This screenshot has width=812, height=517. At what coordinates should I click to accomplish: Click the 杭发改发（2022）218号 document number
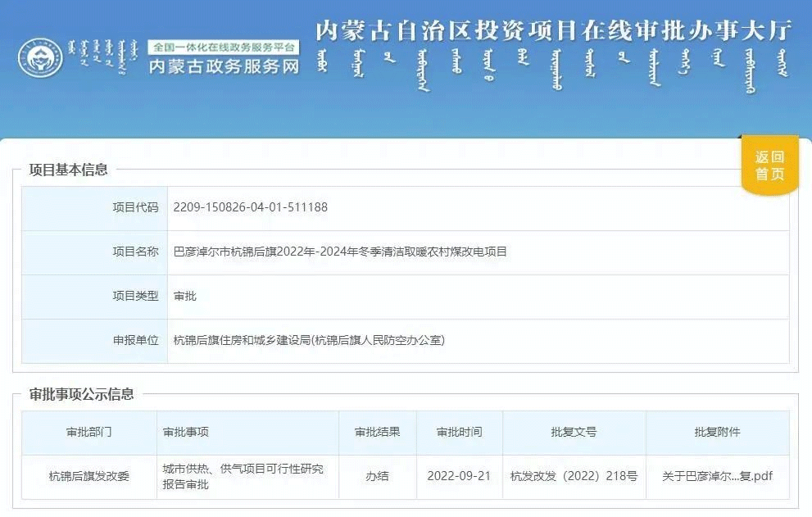coord(574,476)
